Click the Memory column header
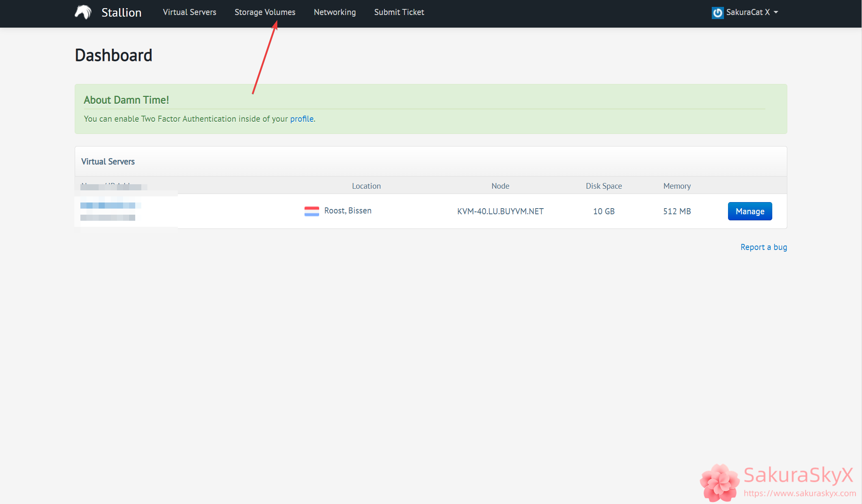 click(676, 186)
